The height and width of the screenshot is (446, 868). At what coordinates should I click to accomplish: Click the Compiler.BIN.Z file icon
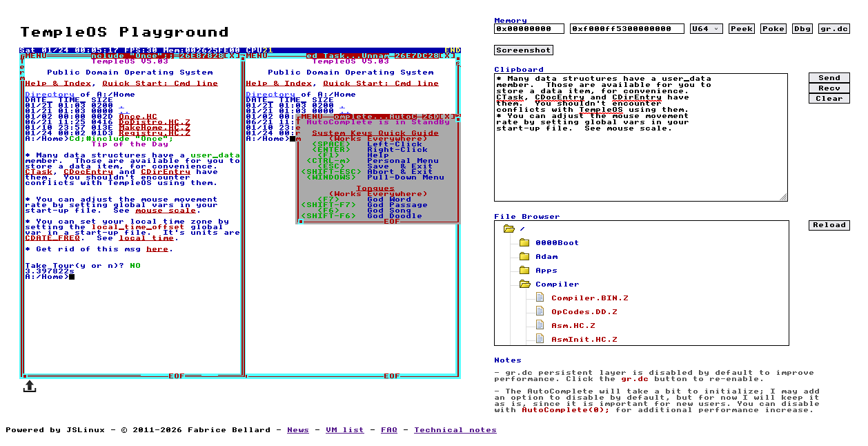pyautogui.click(x=540, y=298)
